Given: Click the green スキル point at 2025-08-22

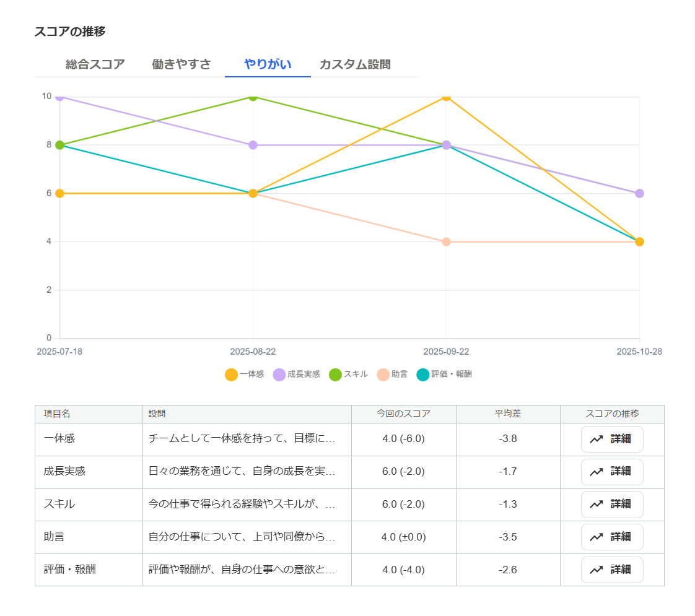Looking at the screenshot, I should pos(253,97).
